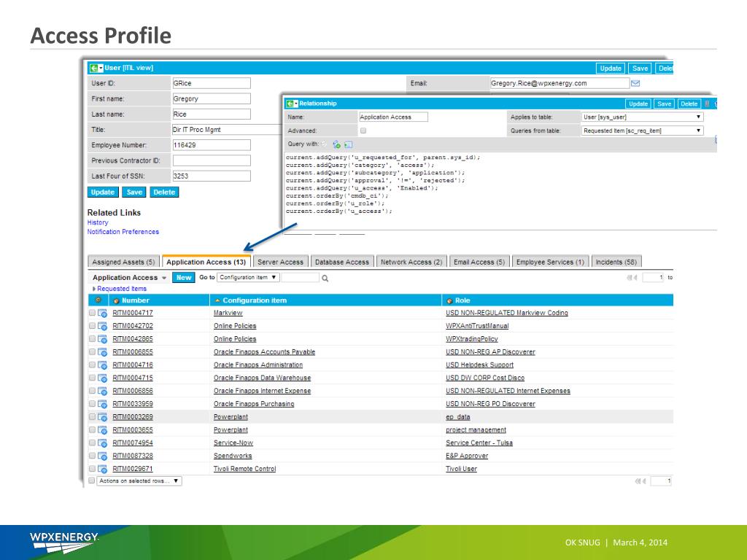Check the row for RITM0003655
Viewport: 747px width, 560px height.
coord(92,430)
